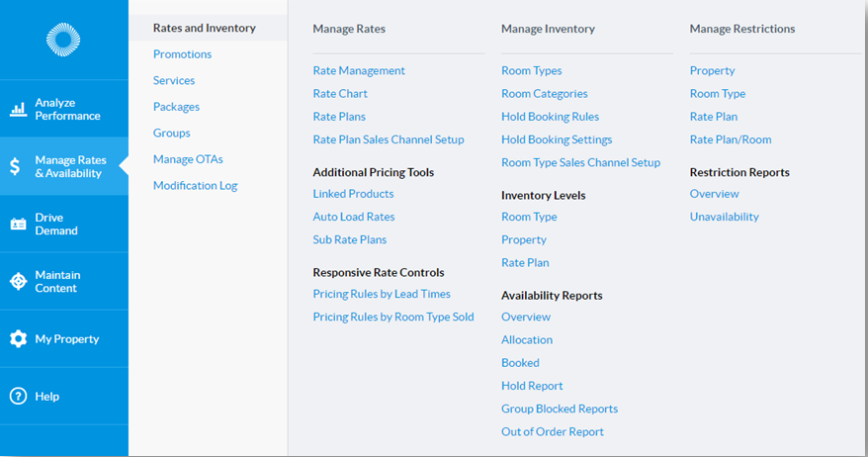The height and width of the screenshot is (457, 868).
Task: Click the Help question mark icon
Action: coord(18,397)
